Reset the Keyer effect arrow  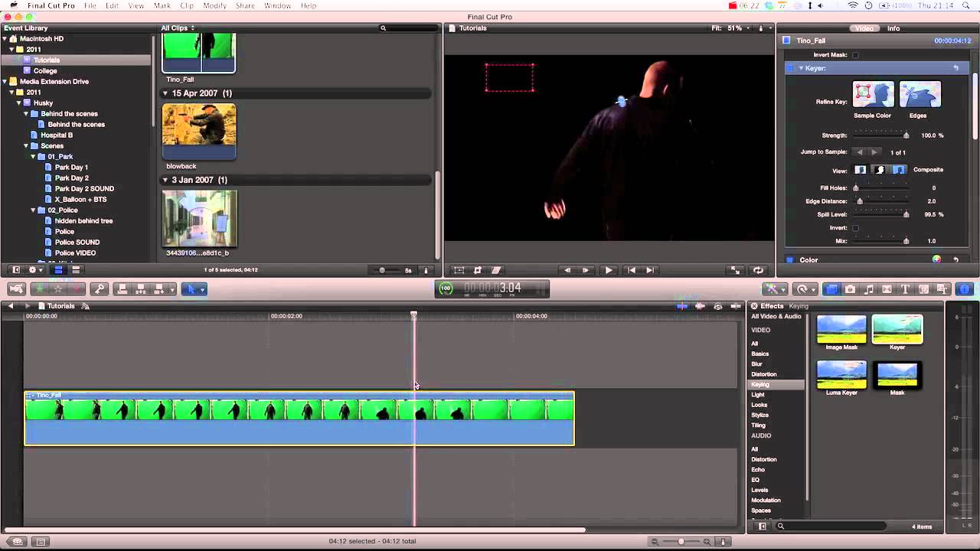click(x=955, y=68)
